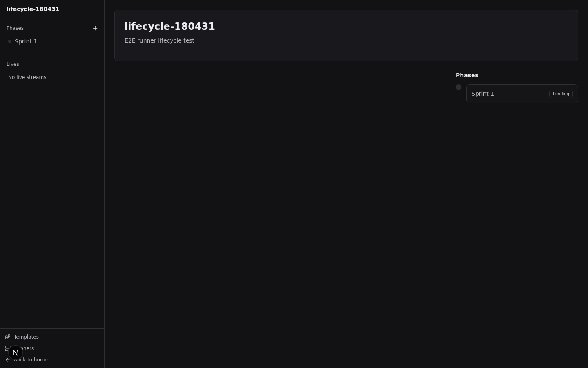Viewport: 588px width, 368px height.
Task: Open the Next.js dev tools badge
Action: point(15,352)
